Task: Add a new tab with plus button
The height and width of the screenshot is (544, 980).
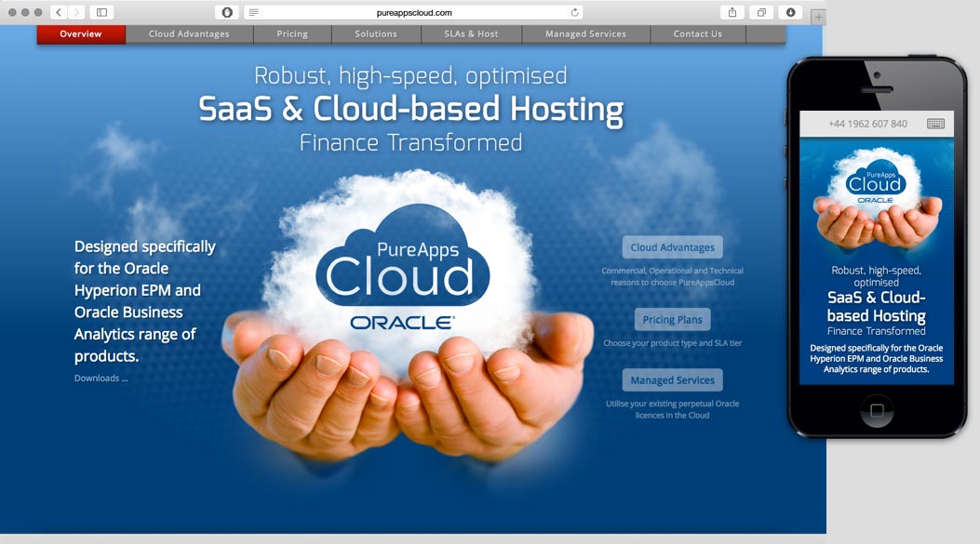Action: (x=818, y=17)
